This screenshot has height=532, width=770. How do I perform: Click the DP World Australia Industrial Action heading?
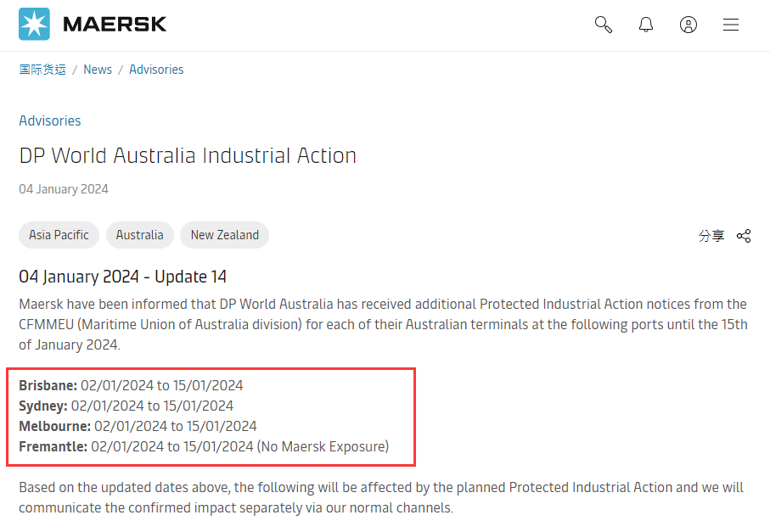click(188, 155)
